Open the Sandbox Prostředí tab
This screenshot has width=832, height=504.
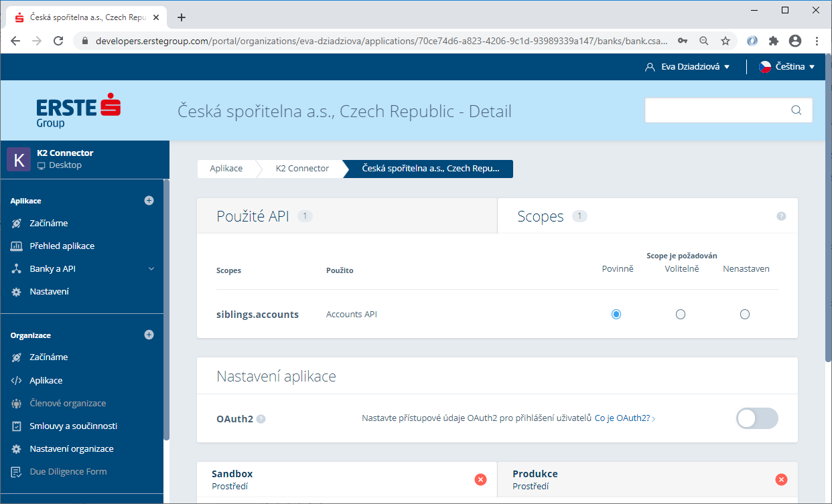(347, 479)
